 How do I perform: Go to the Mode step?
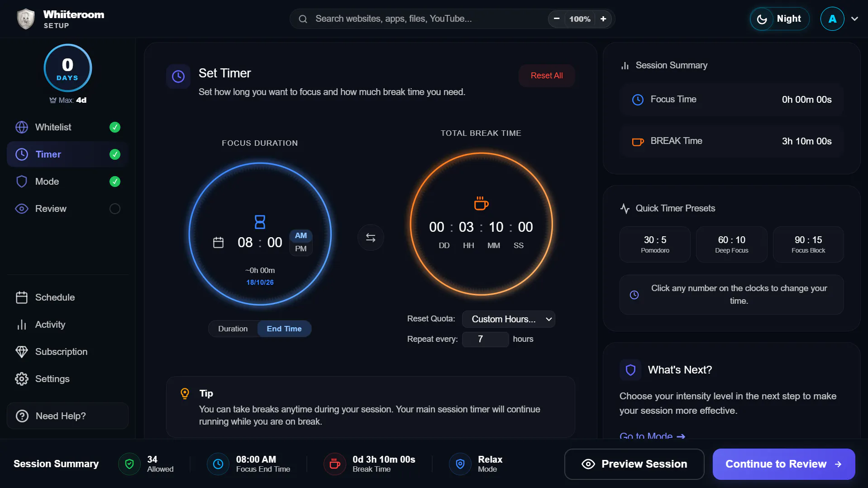[x=67, y=182]
